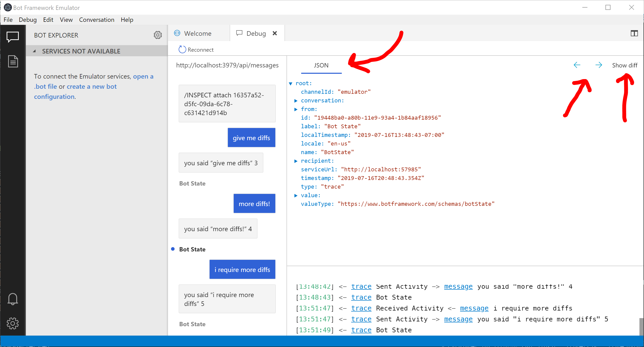Click the Bot Explorer settings gear icon
Viewport: 644px width, 347px height.
[158, 35]
